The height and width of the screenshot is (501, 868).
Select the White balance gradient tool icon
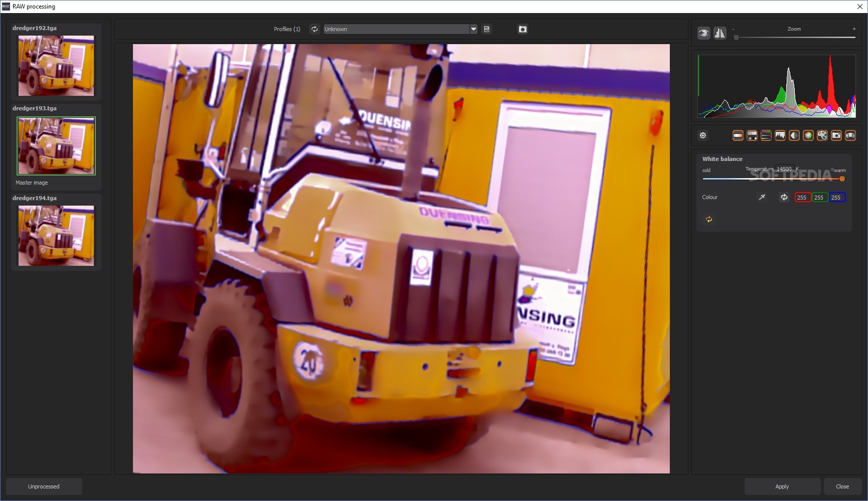738,135
